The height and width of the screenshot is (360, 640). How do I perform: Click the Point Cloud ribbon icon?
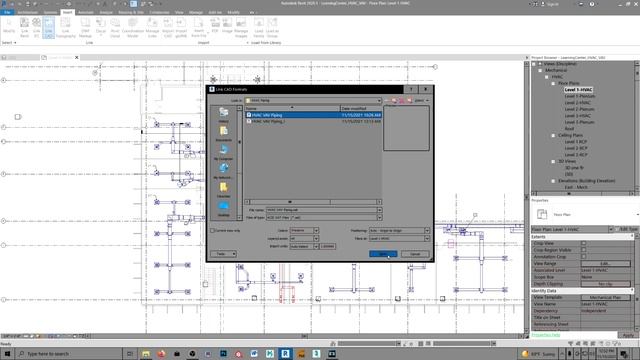click(x=115, y=27)
